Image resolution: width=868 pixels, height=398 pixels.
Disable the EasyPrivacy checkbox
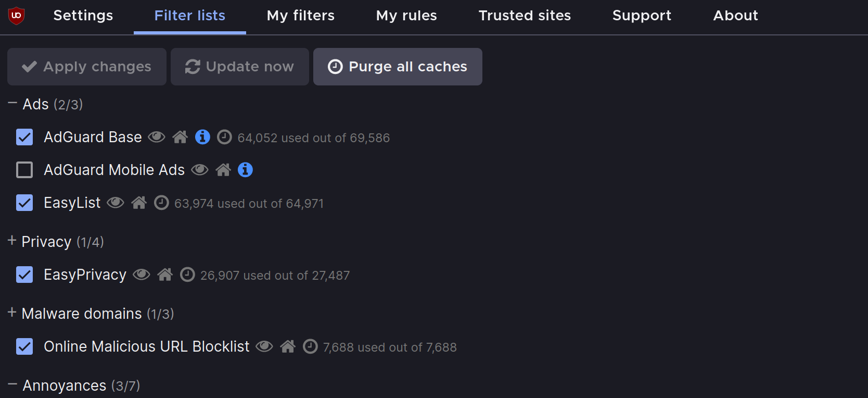(24, 275)
